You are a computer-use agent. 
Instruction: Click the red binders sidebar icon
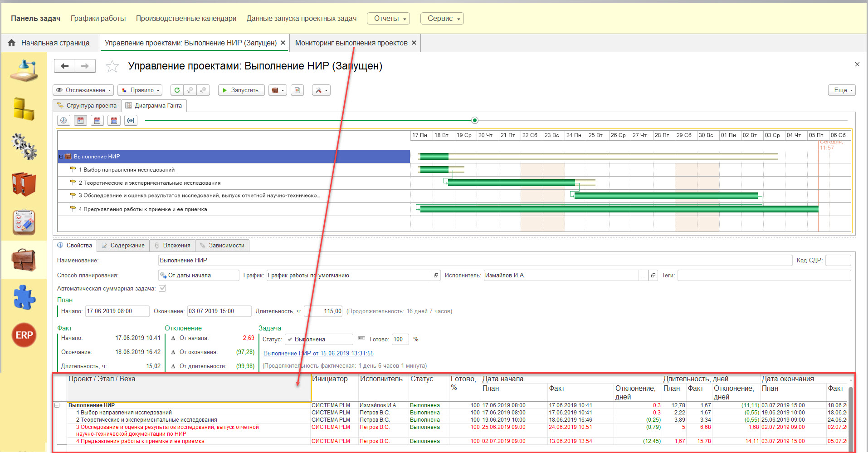(24, 184)
